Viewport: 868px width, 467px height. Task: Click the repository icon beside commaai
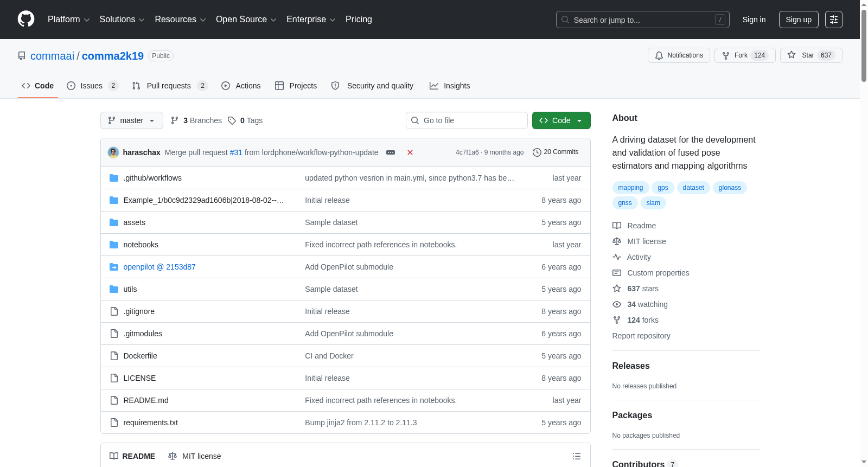22,56
